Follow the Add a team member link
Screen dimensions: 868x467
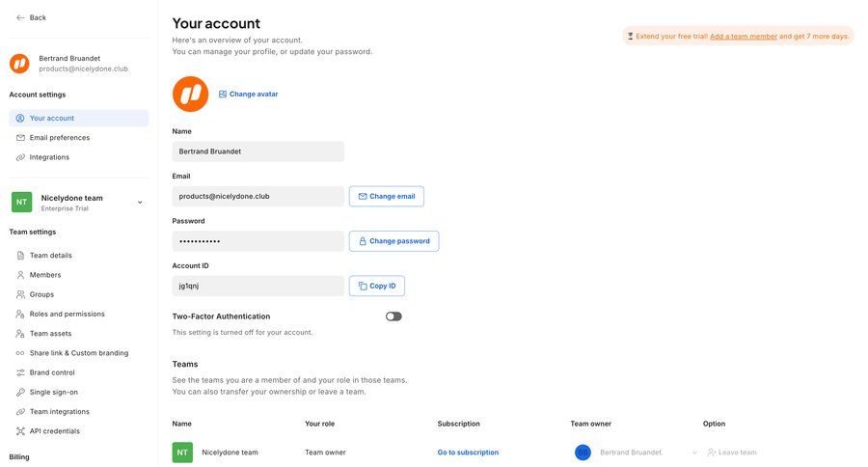[743, 36]
